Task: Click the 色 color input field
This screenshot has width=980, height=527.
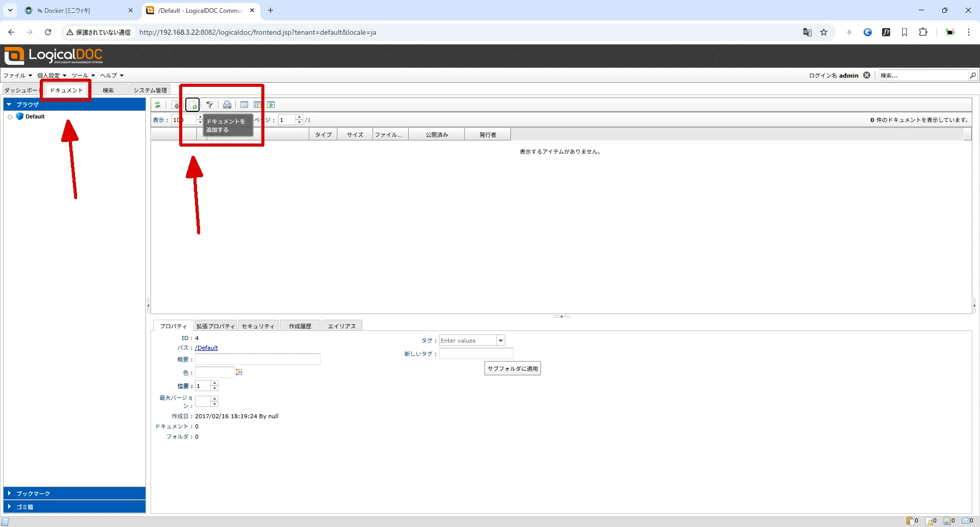Action: coord(214,372)
